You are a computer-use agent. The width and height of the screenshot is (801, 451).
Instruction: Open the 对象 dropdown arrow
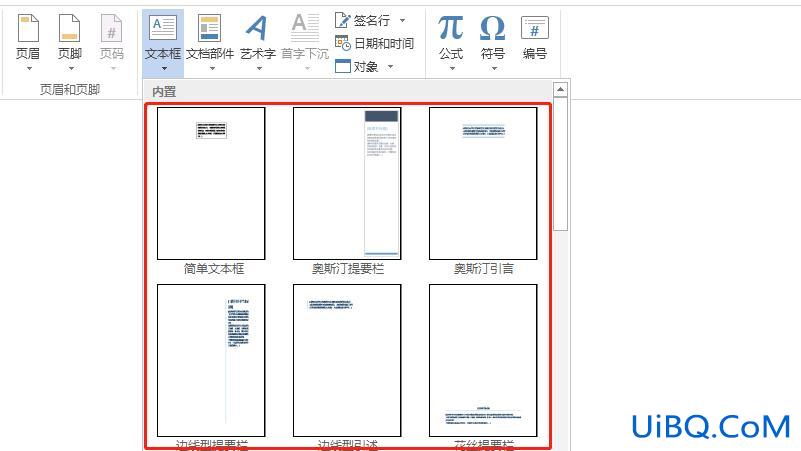point(390,66)
